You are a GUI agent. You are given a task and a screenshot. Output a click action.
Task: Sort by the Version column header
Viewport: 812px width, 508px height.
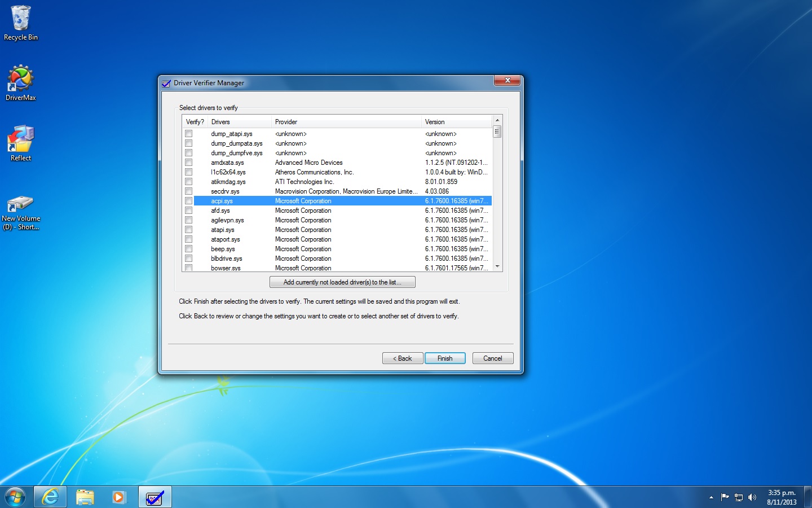pyautogui.click(x=457, y=122)
